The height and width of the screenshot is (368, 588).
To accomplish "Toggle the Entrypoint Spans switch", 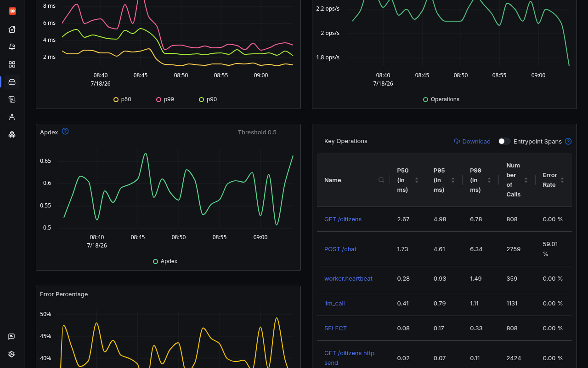I will point(504,141).
